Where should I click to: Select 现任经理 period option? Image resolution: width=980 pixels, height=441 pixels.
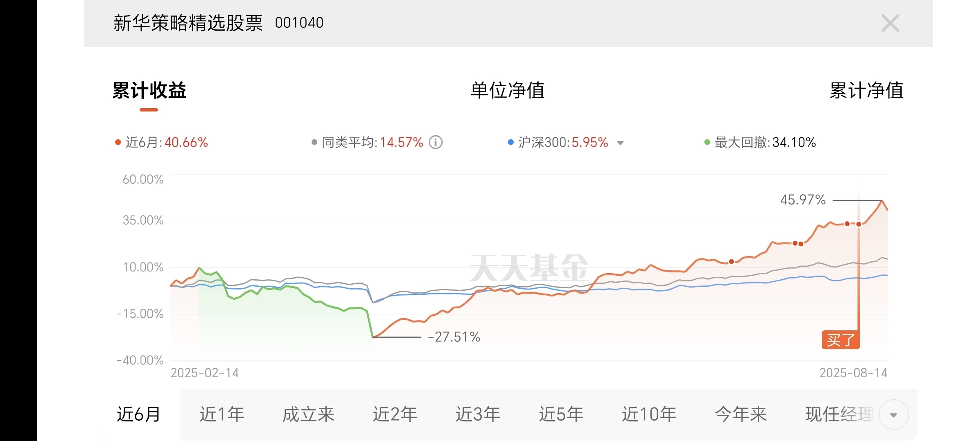pyautogui.click(x=839, y=414)
